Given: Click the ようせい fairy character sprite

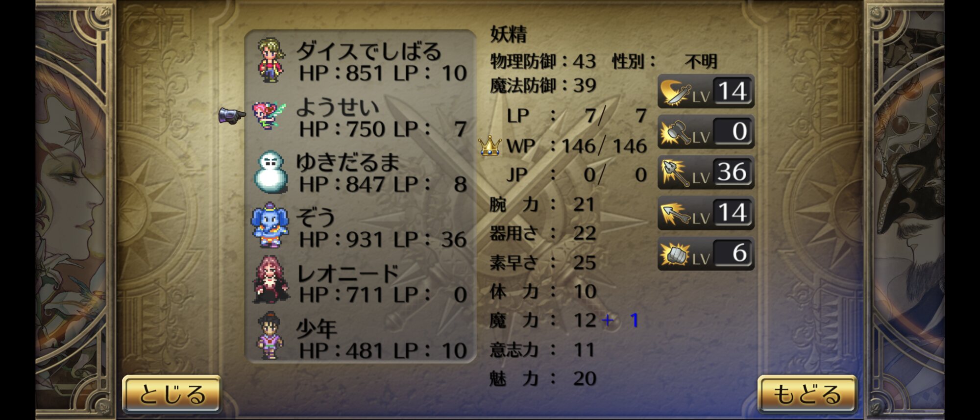Looking at the screenshot, I should tap(269, 115).
